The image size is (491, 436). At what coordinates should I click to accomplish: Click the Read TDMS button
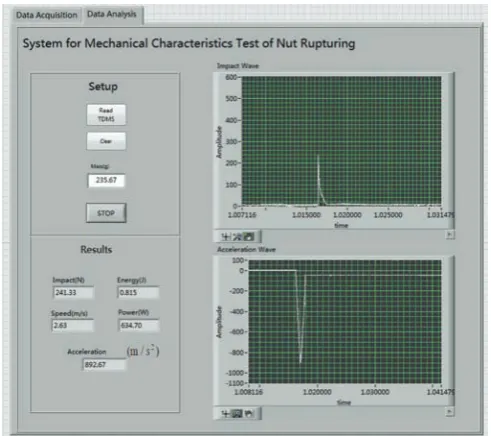106,115
